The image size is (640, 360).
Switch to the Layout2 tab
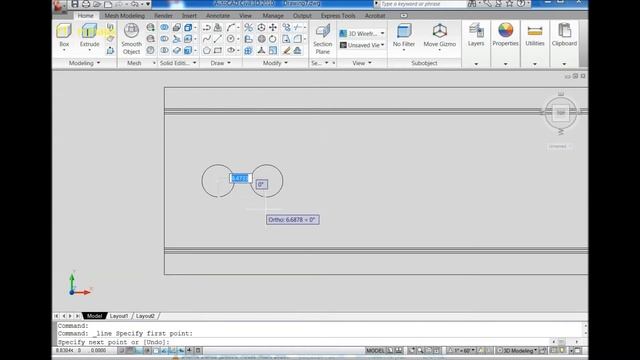pyautogui.click(x=145, y=316)
